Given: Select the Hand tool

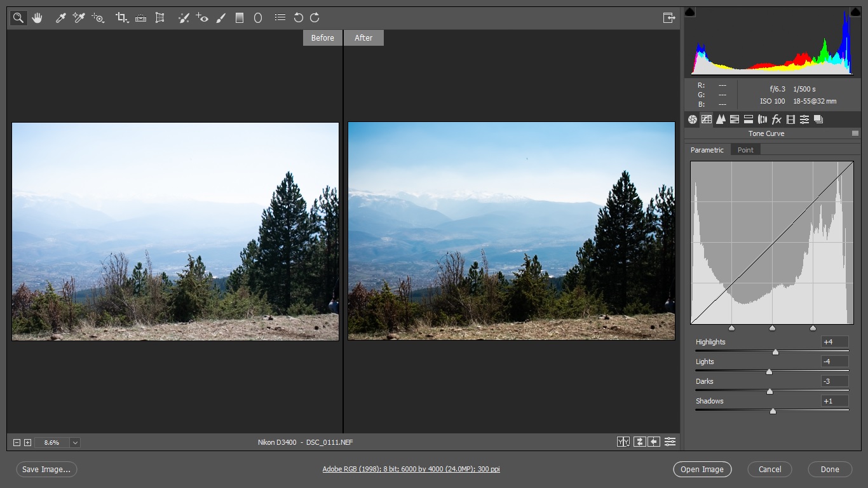Looking at the screenshot, I should point(37,18).
